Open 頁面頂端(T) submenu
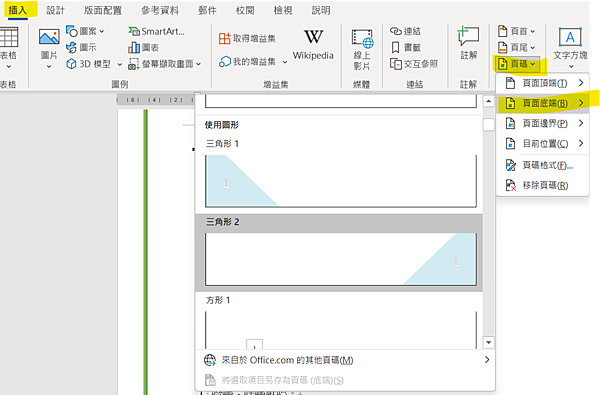This screenshot has width=600, height=395. click(x=542, y=83)
